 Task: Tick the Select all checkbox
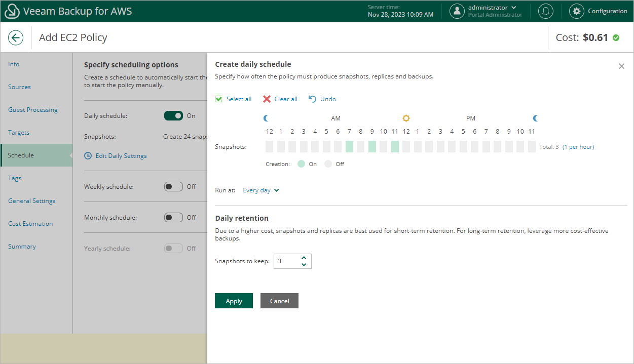tap(218, 99)
